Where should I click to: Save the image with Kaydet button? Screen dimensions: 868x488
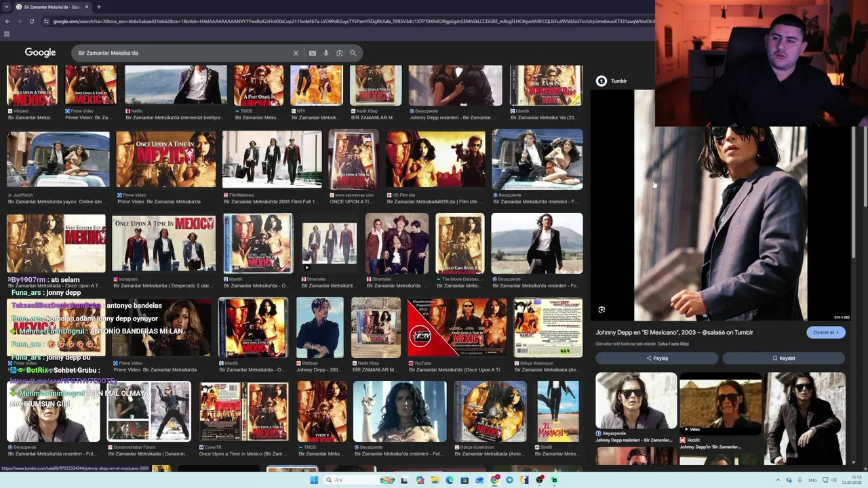[783, 358]
